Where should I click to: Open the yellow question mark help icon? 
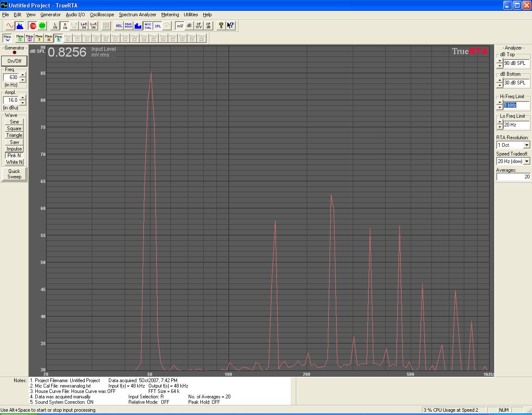coord(221,26)
